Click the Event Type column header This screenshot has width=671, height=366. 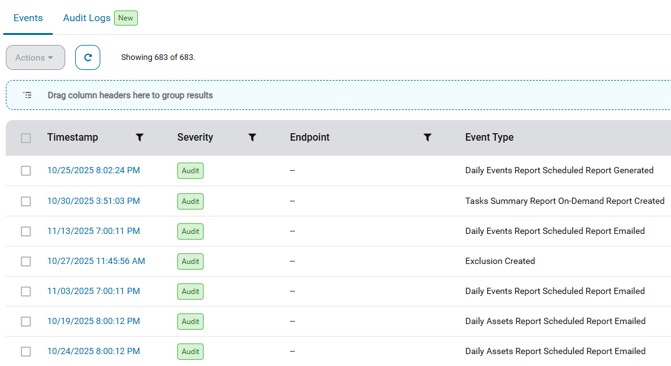tap(489, 137)
